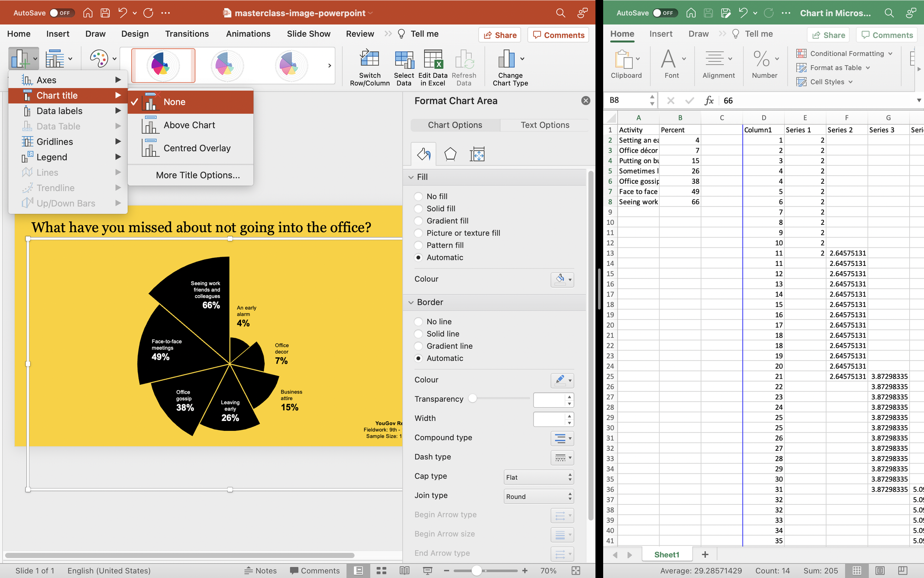Viewport: 924px width, 578px height.
Task: Switch to the Text Options tab
Action: coord(544,125)
